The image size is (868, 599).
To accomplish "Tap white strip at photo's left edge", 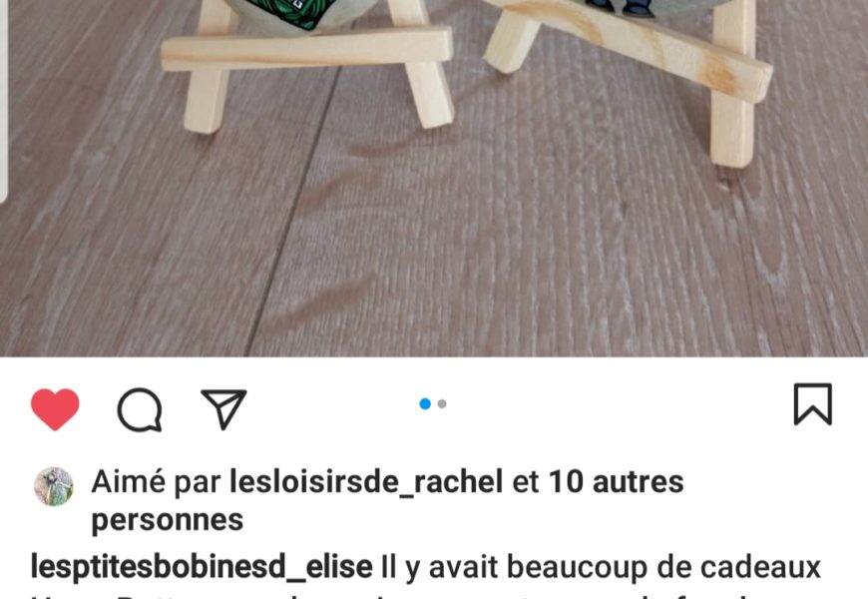I will (3, 100).
